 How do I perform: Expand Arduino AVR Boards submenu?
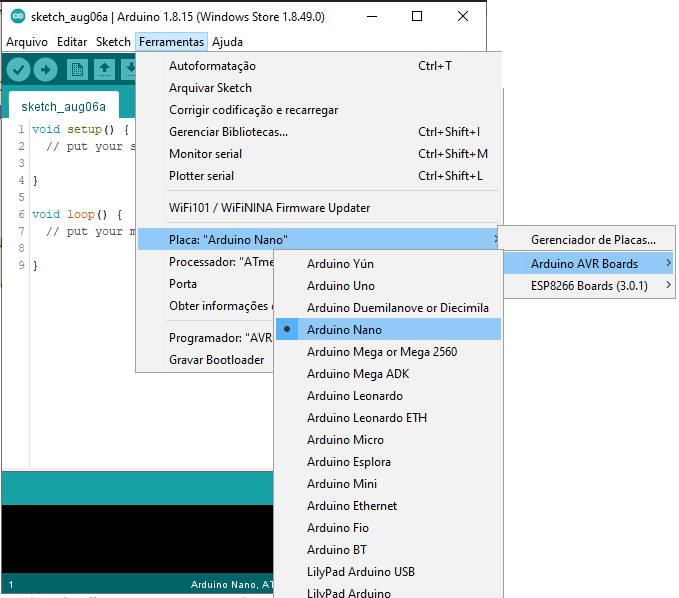pyautogui.click(x=589, y=264)
